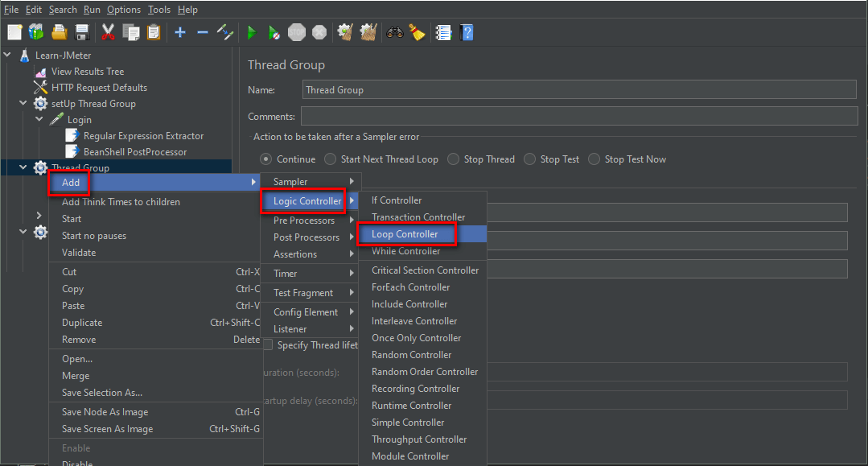Click the blue plus Expand All toolbar icon
The width and height of the screenshot is (868, 466).
(180, 32)
